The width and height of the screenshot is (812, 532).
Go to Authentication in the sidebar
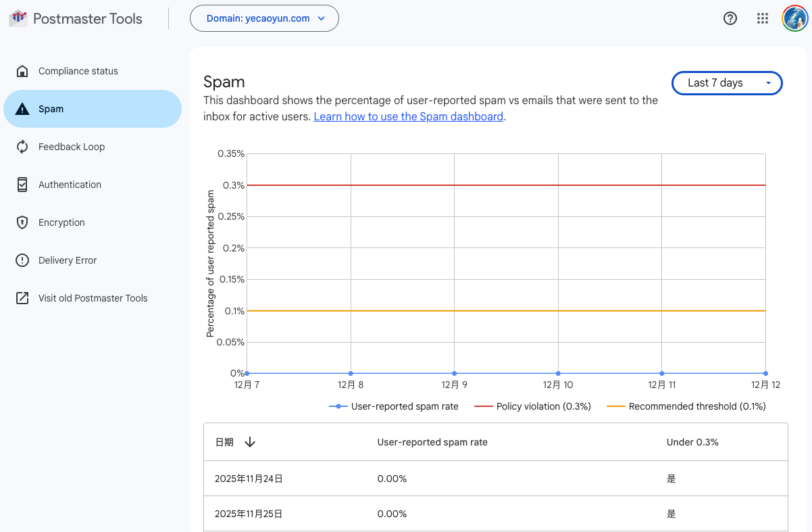(70, 185)
